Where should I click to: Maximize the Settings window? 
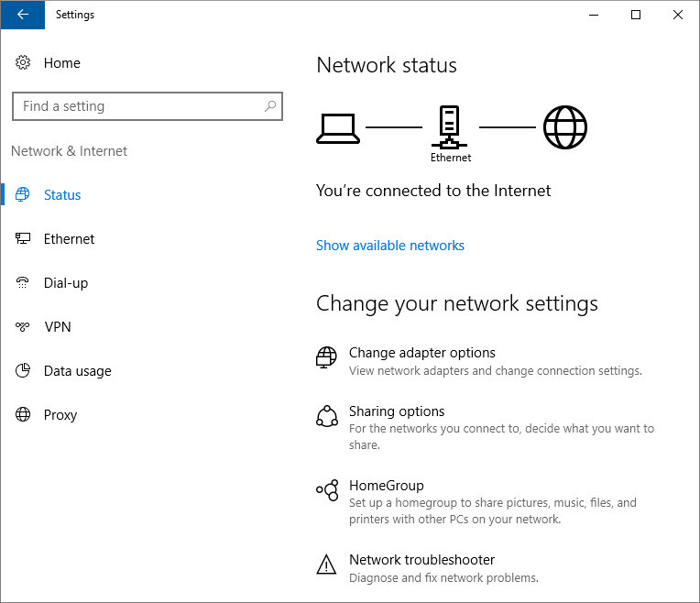(636, 15)
